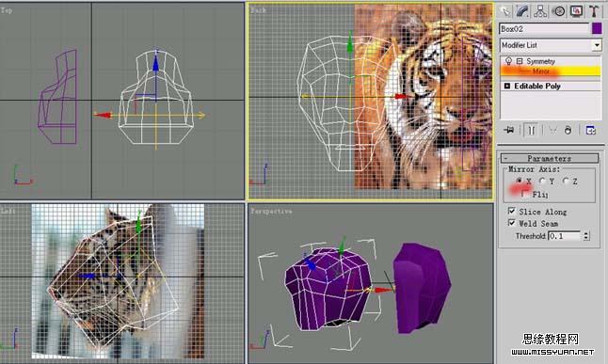Switch to the Modify panel tab
Viewport: 608px width, 364px height.
point(522,11)
